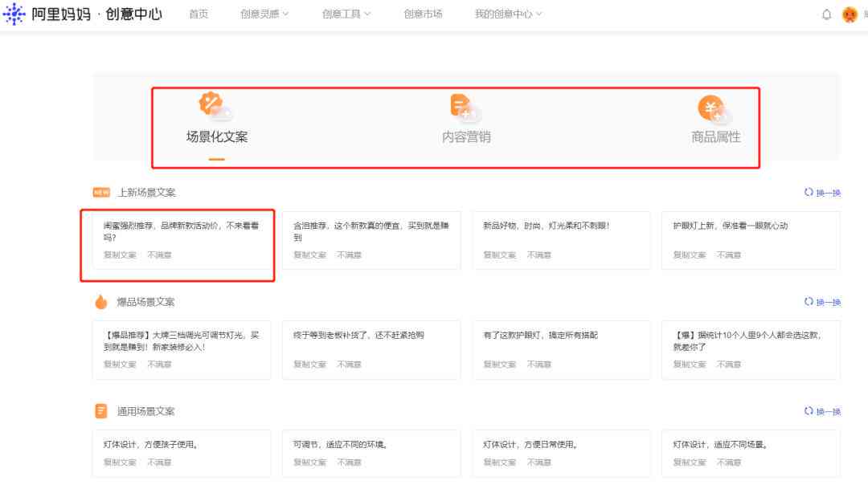
Task: Select the text 终于等到老板补货了，还不赶紧抢购
Action: click(358, 335)
